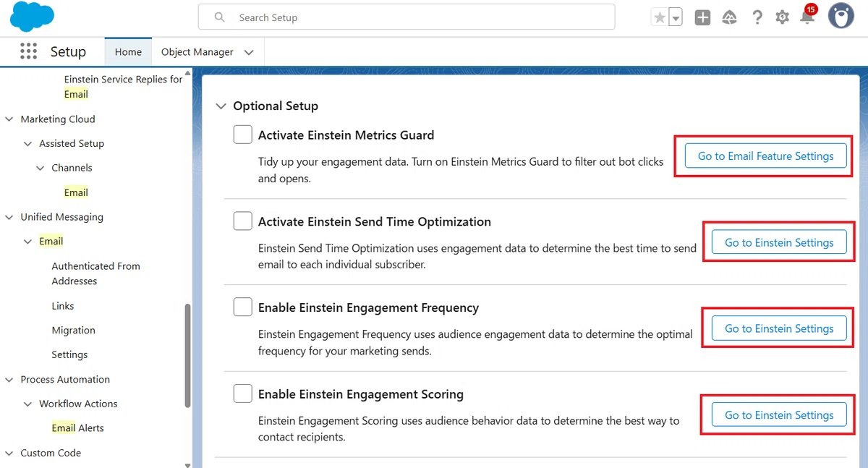
Task: Open the Object Manager tab dropdown chevron
Action: [249, 52]
